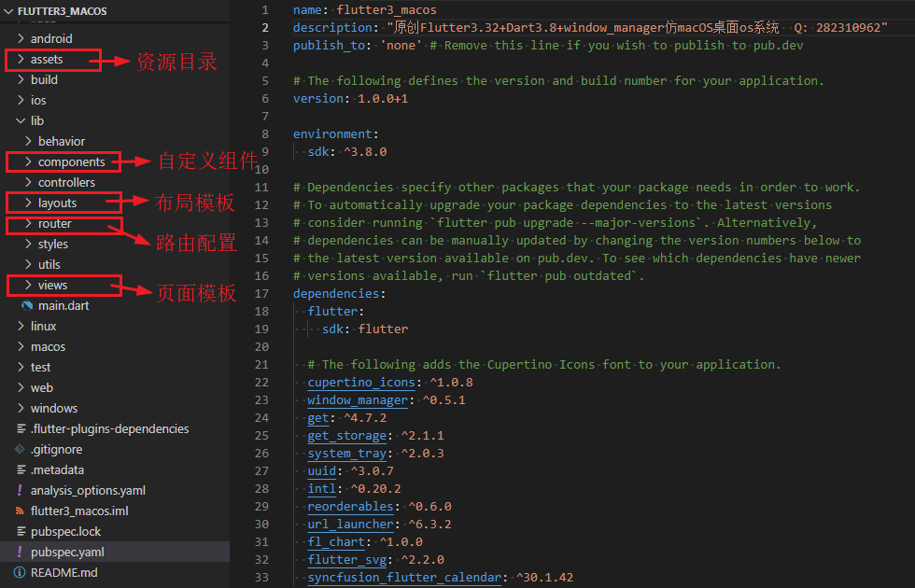
Task: Select pubspec.yaml in the explorer
Action: click(x=67, y=552)
